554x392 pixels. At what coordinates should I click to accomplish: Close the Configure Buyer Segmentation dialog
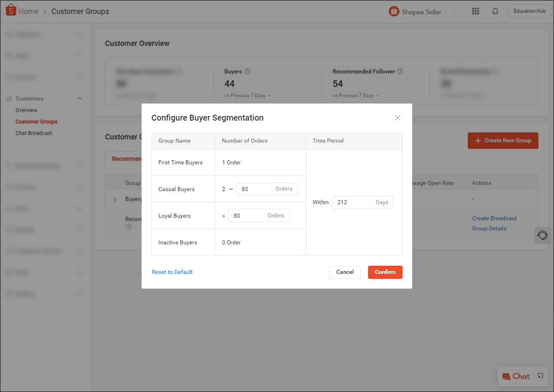(397, 118)
